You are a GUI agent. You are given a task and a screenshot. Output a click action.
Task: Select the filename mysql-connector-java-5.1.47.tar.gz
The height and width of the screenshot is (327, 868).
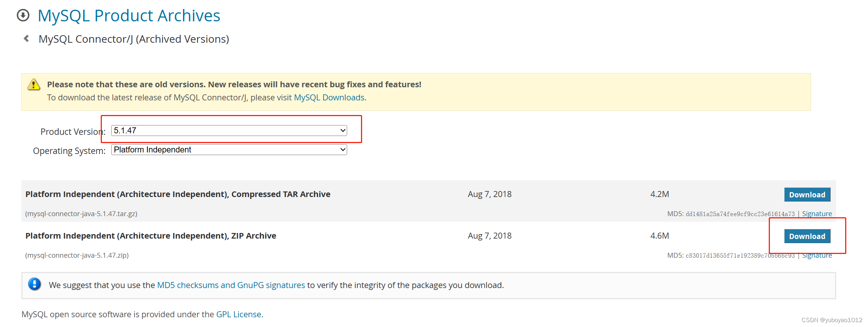[x=81, y=214]
